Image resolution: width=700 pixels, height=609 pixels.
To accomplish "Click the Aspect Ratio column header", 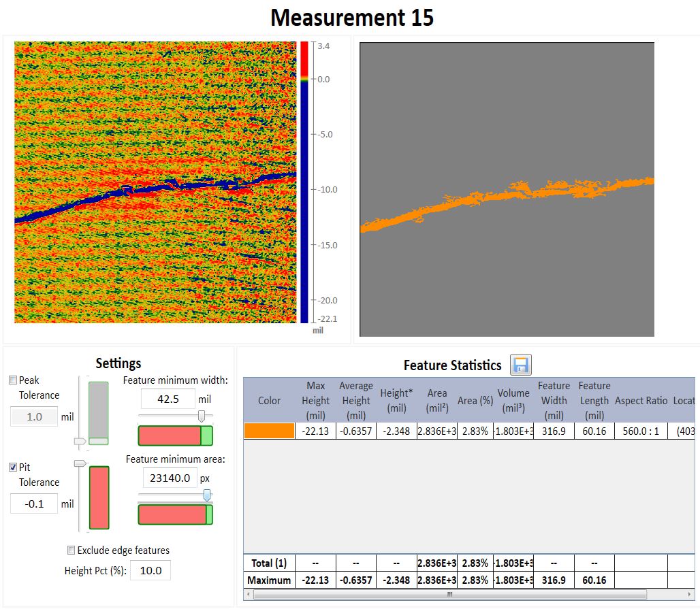I will pos(641,400).
